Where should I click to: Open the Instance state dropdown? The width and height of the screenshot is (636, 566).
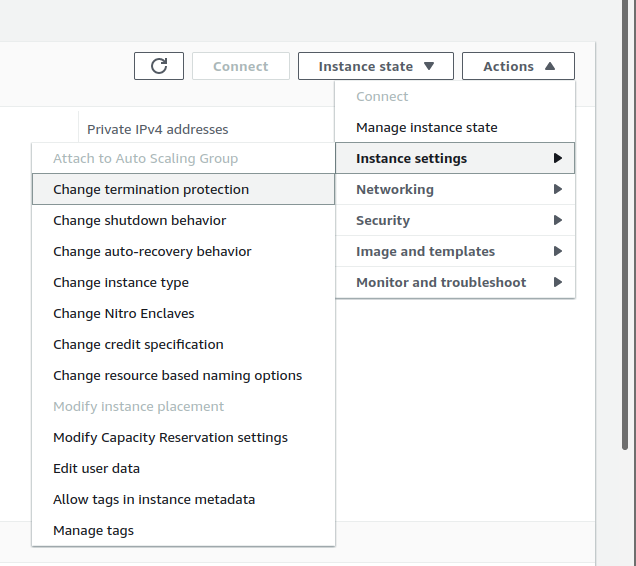[376, 66]
